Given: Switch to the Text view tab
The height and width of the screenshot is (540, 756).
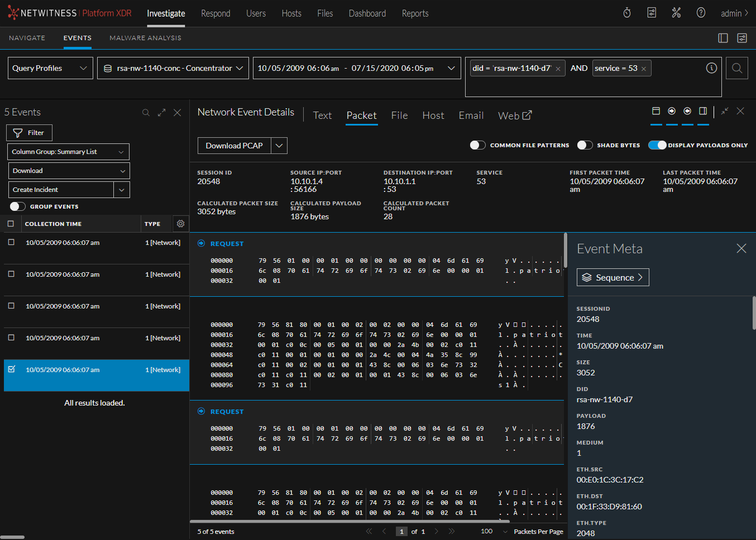Looking at the screenshot, I should [x=322, y=115].
